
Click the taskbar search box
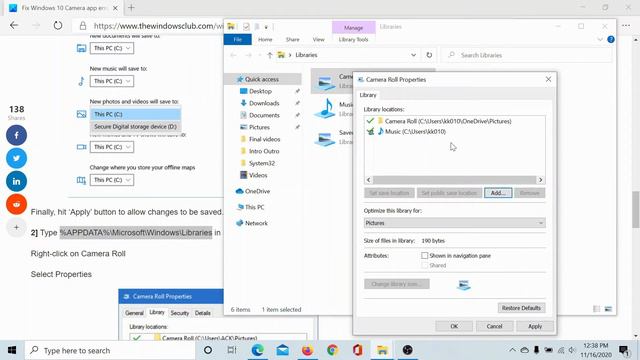[110, 350]
